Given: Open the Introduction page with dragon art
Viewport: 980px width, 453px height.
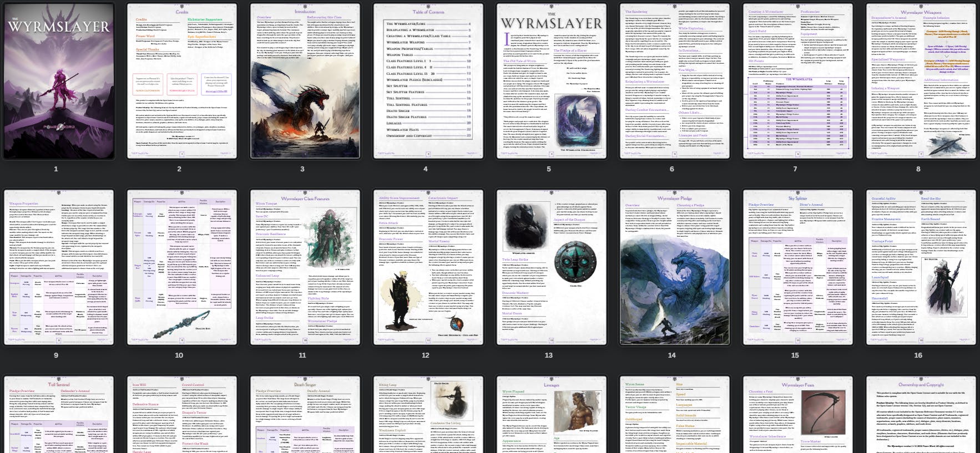Looking at the screenshot, I should click(305, 81).
